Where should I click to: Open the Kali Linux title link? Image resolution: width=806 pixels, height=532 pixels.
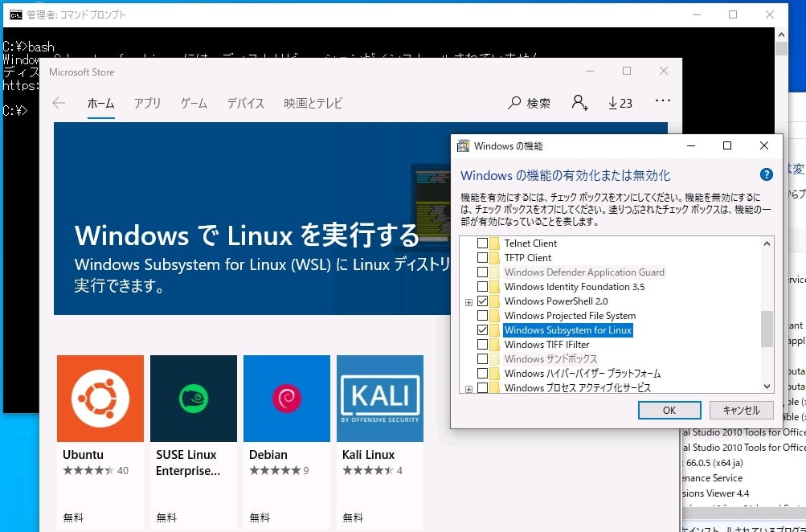pyautogui.click(x=369, y=455)
